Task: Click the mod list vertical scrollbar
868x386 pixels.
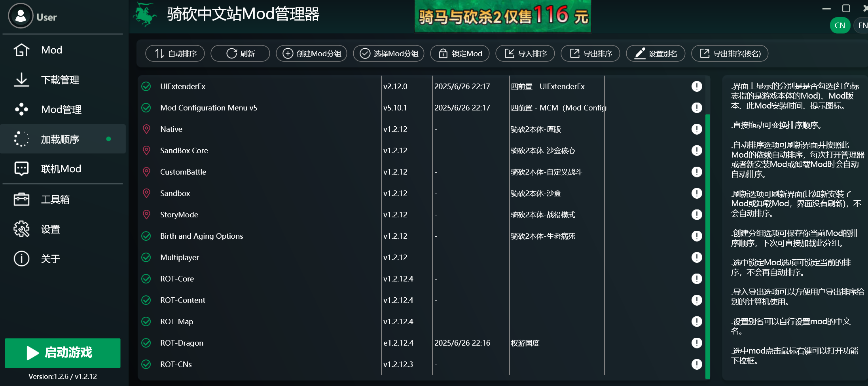Action: [x=708, y=246]
